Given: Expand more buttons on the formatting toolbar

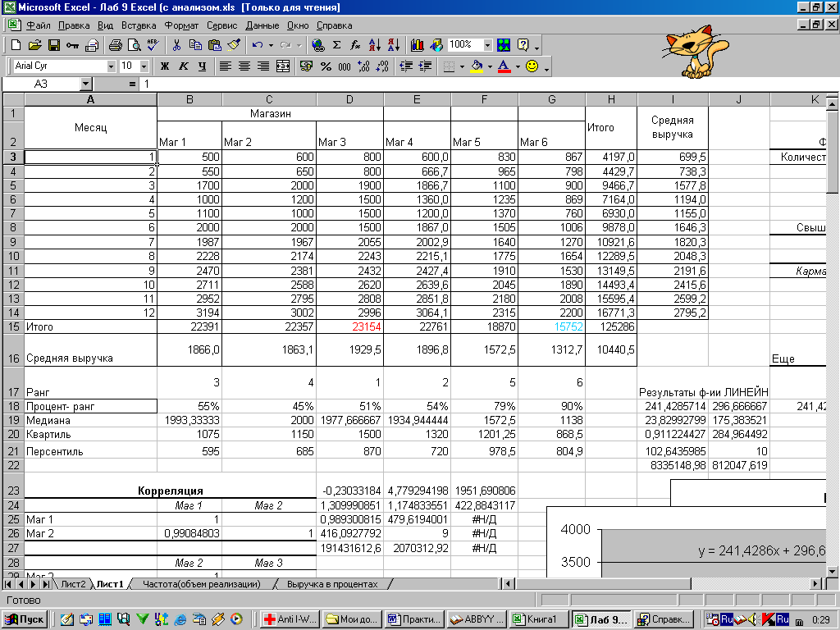Looking at the screenshot, I should (x=546, y=68).
